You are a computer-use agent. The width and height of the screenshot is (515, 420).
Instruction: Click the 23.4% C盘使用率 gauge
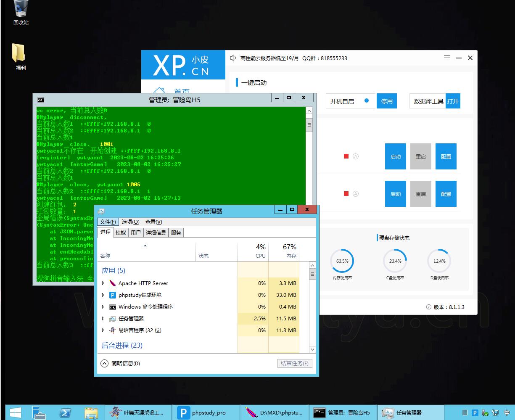[395, 261]
